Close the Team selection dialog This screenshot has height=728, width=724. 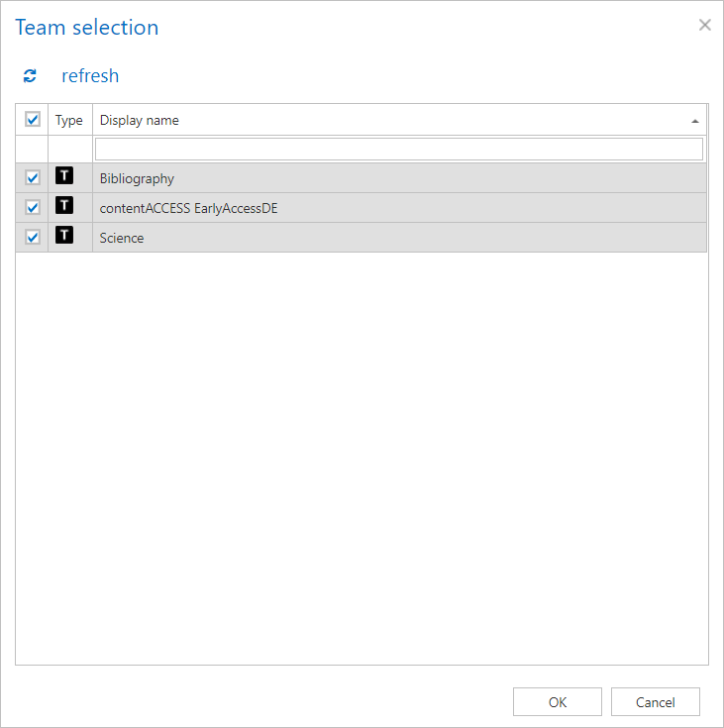(x=705, y=26)
